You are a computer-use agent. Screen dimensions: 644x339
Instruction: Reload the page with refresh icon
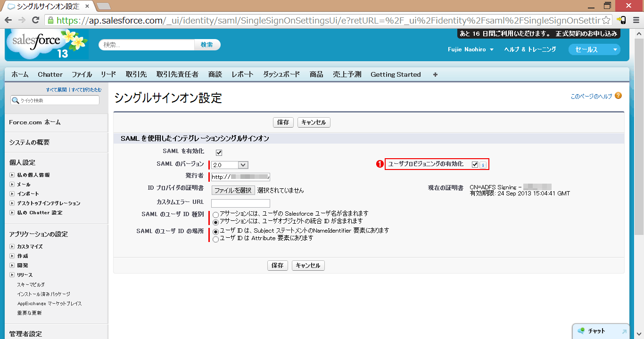35,20
